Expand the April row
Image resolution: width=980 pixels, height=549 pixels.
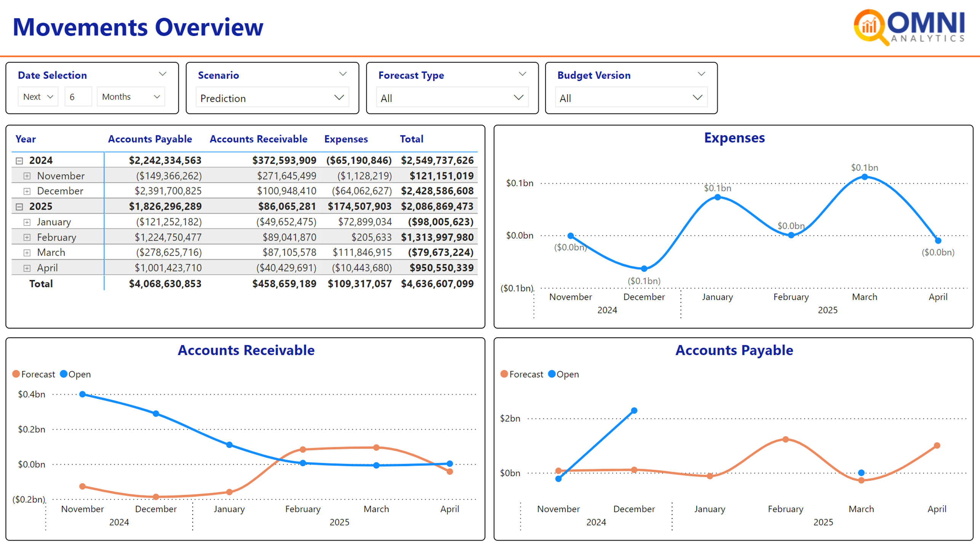point(27,268)
